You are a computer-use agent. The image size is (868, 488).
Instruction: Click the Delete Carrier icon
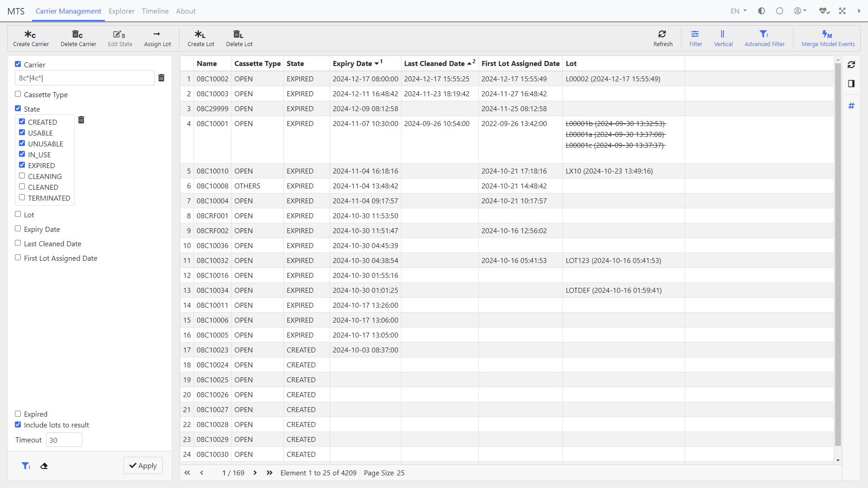coord(78,38)
